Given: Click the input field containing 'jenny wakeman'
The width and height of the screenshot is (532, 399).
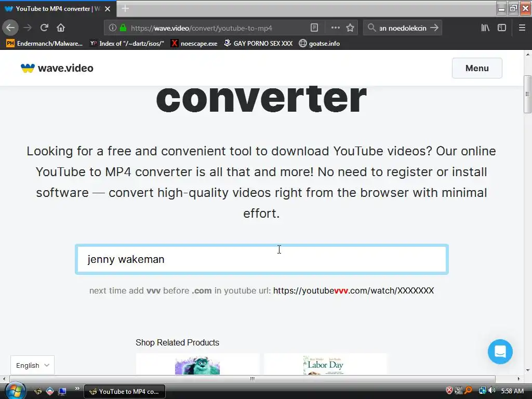Looking at the screenshot, I should click(x=262, y=259).
